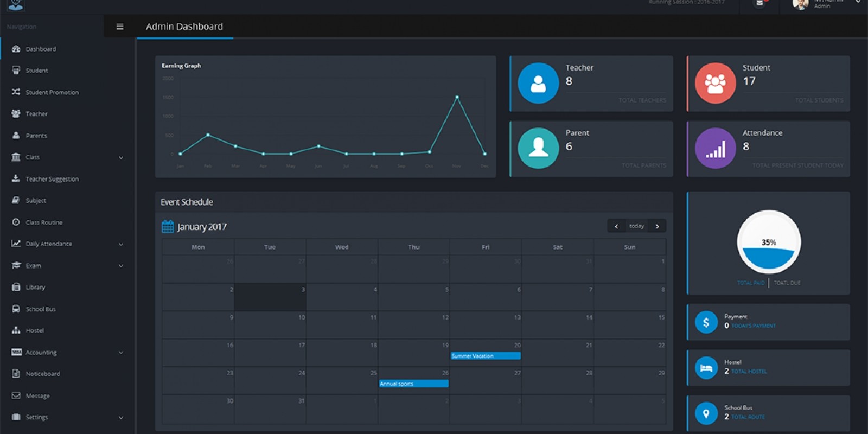Open the mail notification icon in header

(759, 3)
